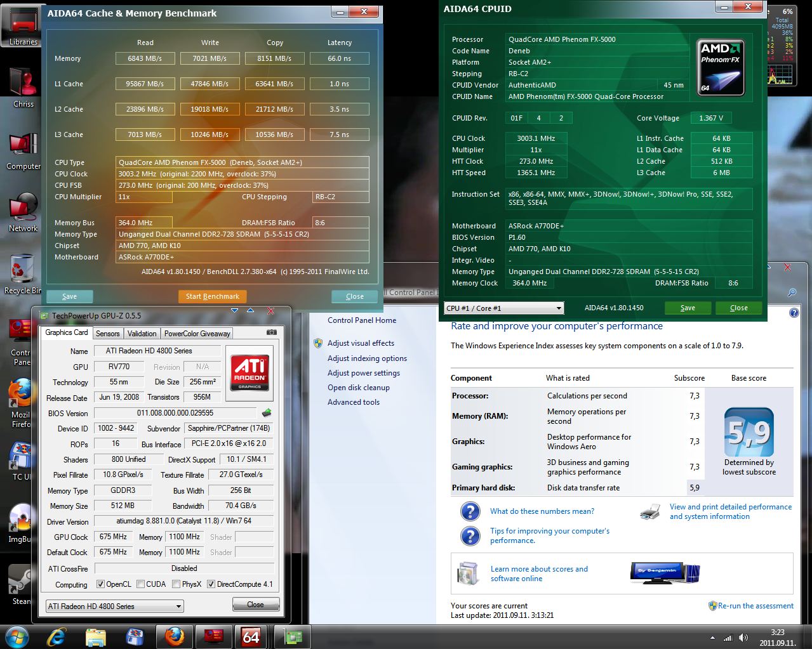Click the question mark icon beside tips link

470,536
